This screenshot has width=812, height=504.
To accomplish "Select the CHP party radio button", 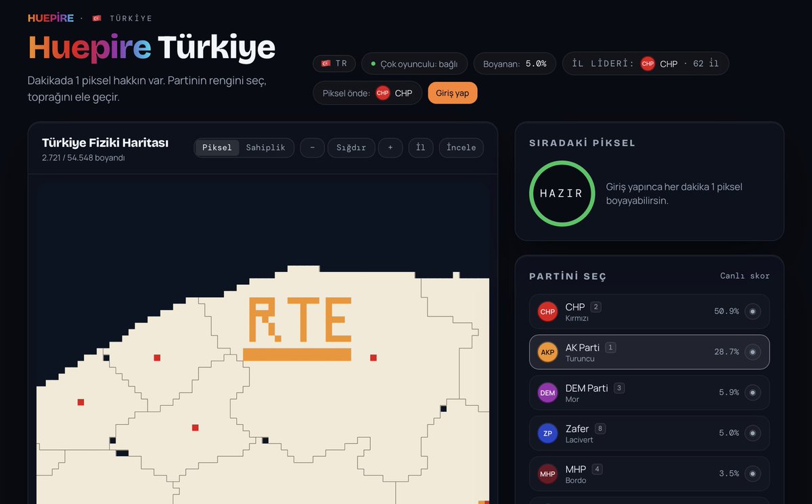I will coord(753,312).
